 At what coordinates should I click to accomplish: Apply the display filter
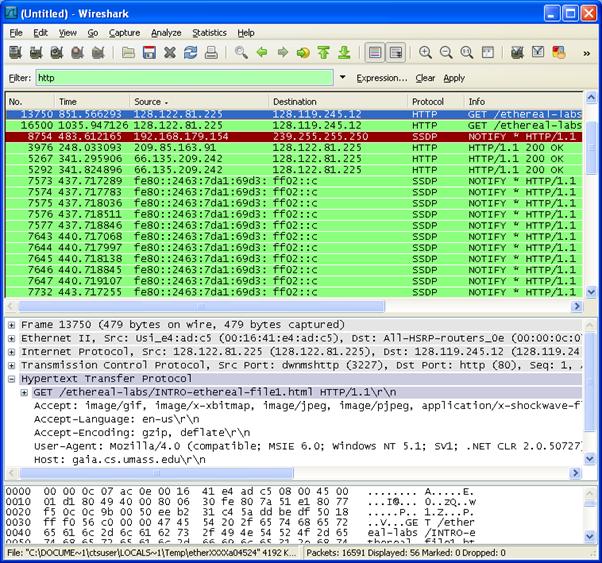(454, 78)
